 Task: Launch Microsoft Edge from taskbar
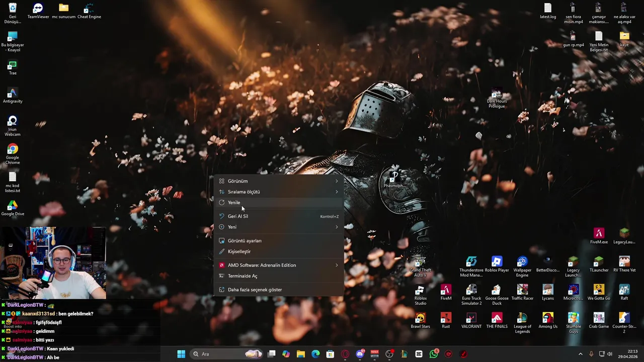(315, 354)
